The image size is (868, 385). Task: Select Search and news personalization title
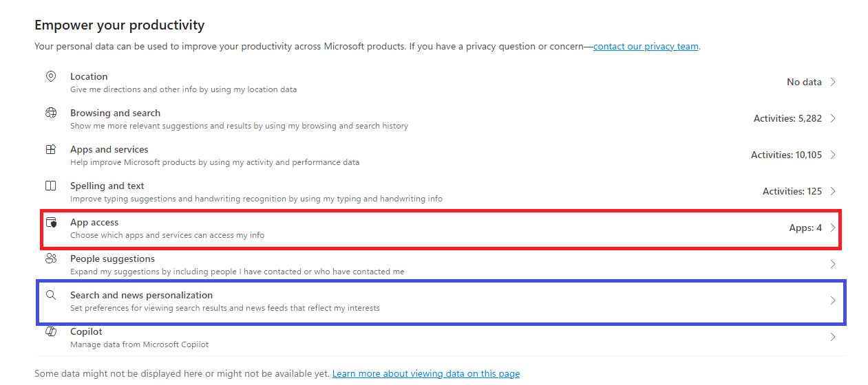coord(141,295)
